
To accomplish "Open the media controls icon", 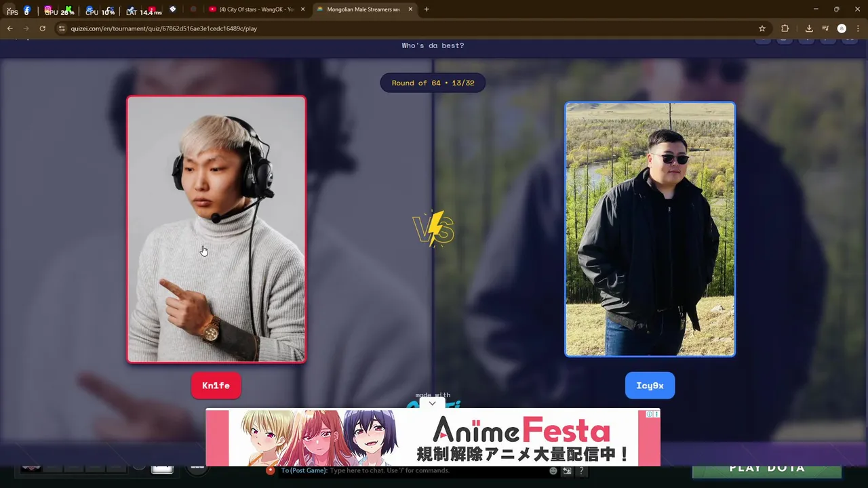I will [825, 28].
